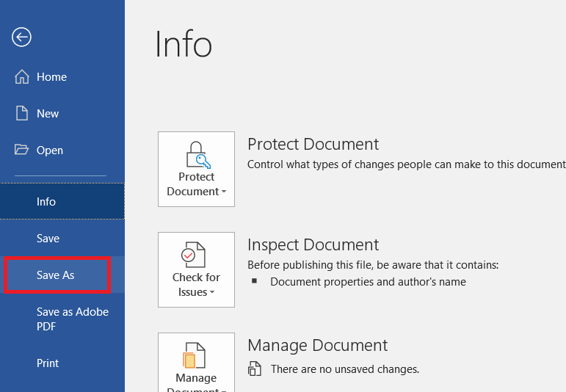Click 'Before publishing this file' text
The width and height of the screenshot is (566, 392).
[x=373, y=265]
